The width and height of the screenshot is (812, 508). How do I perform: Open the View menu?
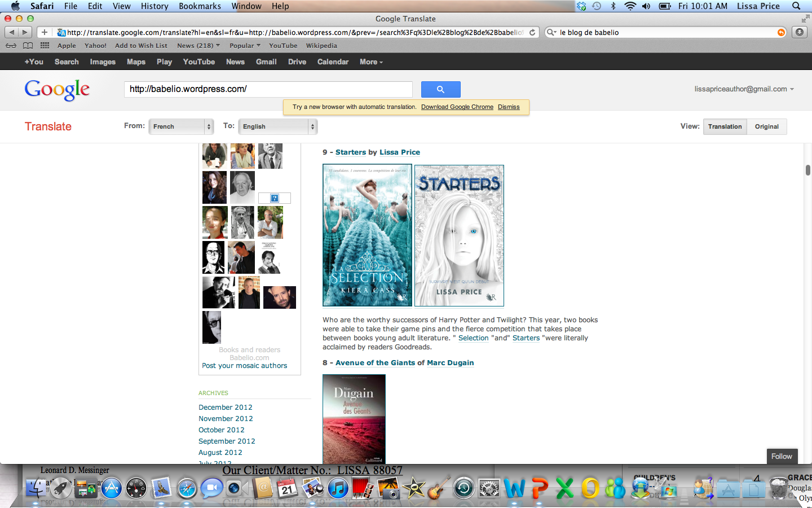(122, 6)
